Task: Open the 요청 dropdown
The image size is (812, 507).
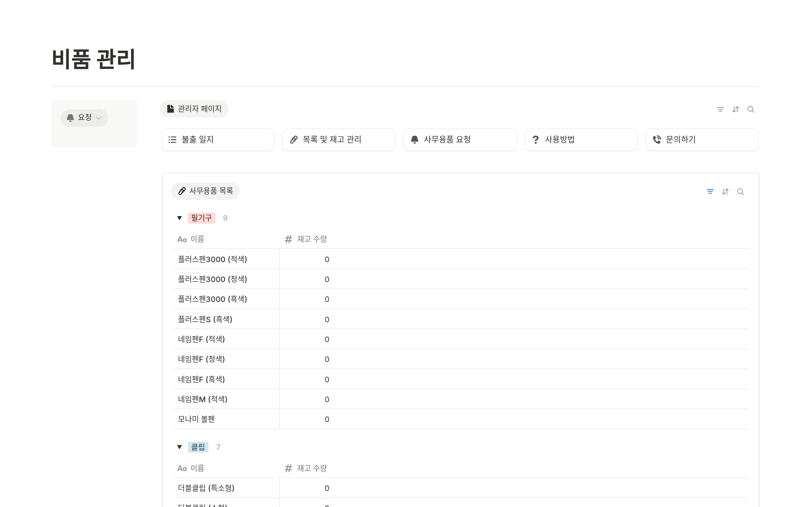Action: (x=84, y=118)
